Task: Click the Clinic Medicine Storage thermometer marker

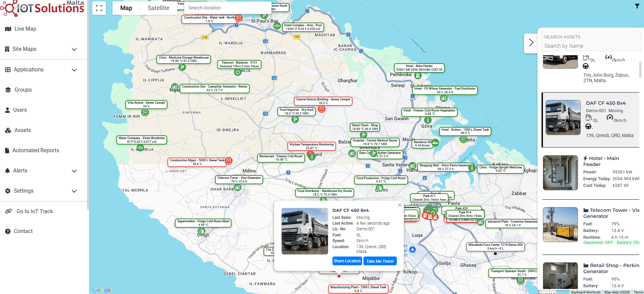Action: point(182,67)
